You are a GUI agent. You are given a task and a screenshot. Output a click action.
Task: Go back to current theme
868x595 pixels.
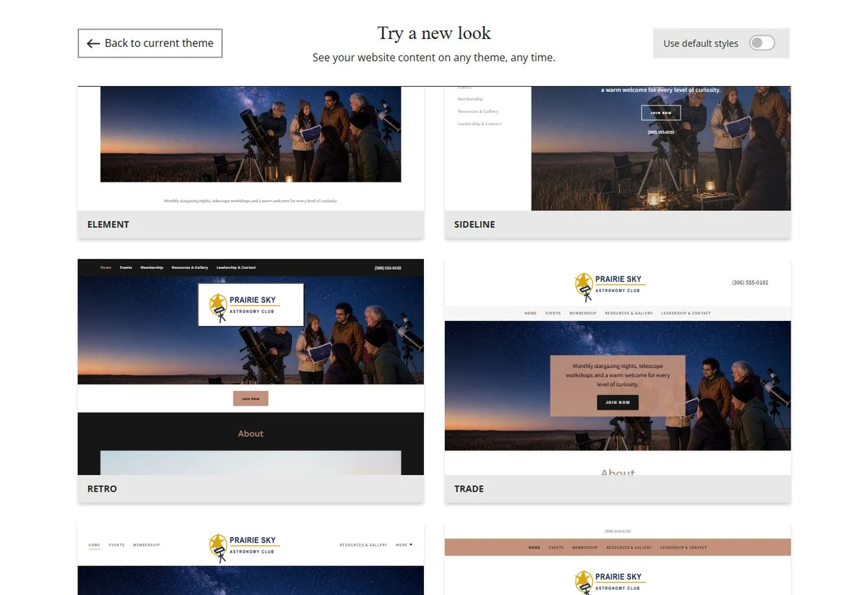point(150,43)
